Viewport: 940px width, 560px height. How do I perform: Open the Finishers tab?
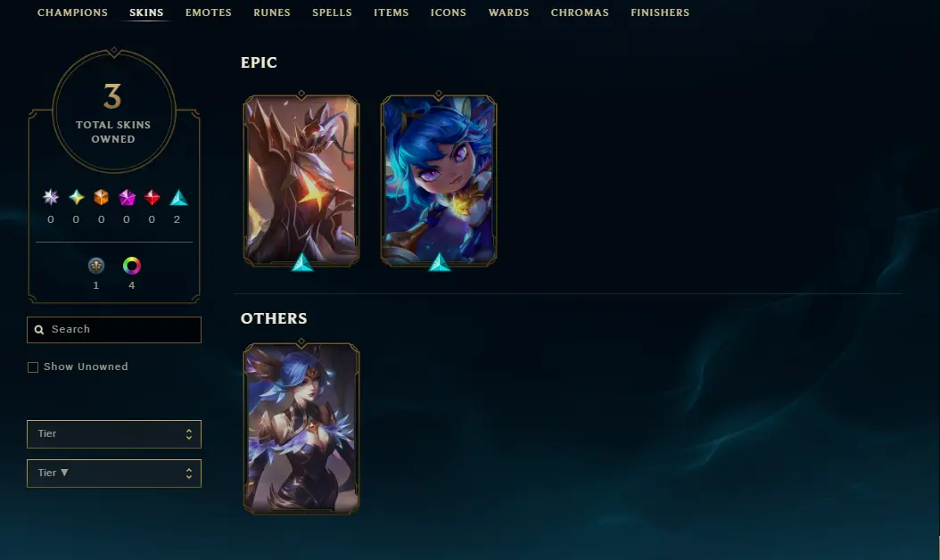point(660,12)
